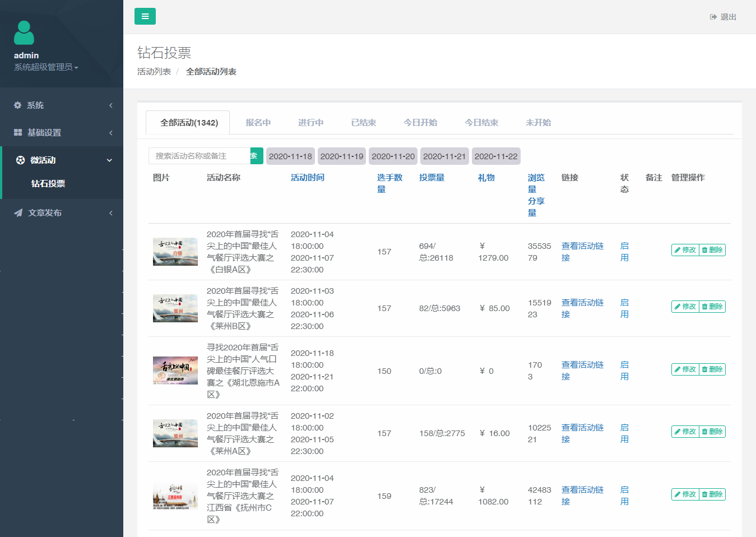Filter by date 2020-11-21
This screenshot has height=537, width=756.
point(444,156)
